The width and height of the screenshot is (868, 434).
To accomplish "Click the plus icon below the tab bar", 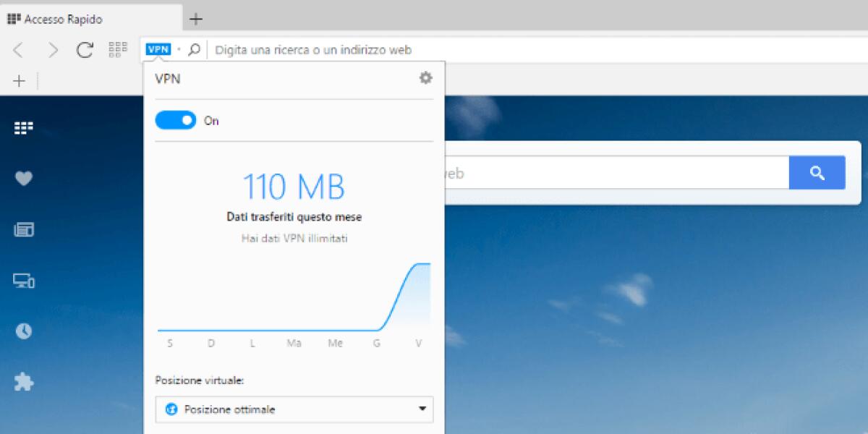I will [18, 80].
